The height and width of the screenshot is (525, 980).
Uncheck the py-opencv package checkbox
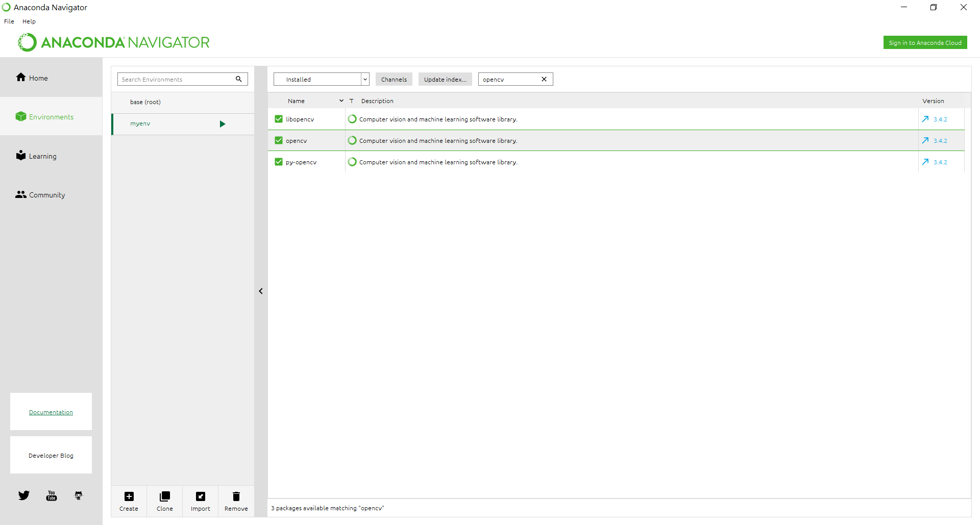click(279, 162)
